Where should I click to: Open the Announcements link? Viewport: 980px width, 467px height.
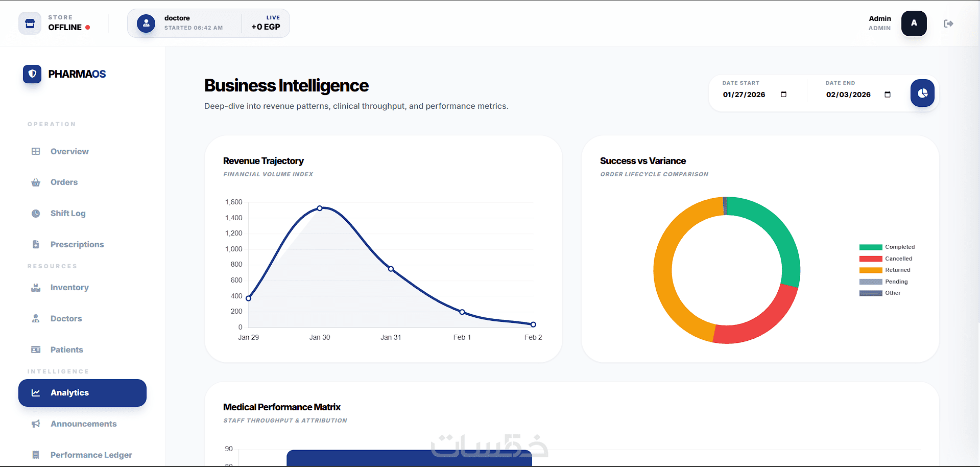pyautogui.click(x=83, y=424)
